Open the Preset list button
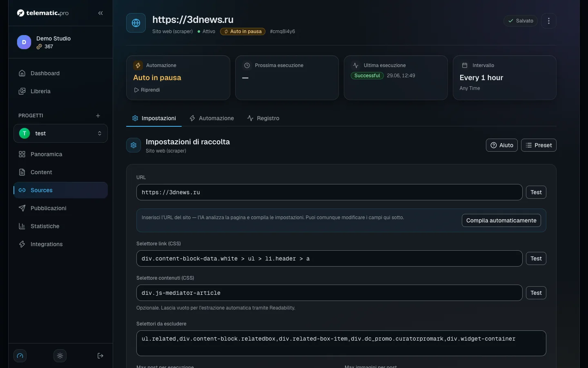 coord(539,145)
